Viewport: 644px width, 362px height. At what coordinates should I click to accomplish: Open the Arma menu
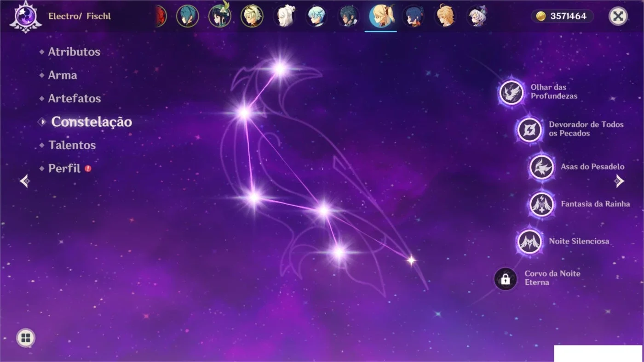[x=63, y=75]
